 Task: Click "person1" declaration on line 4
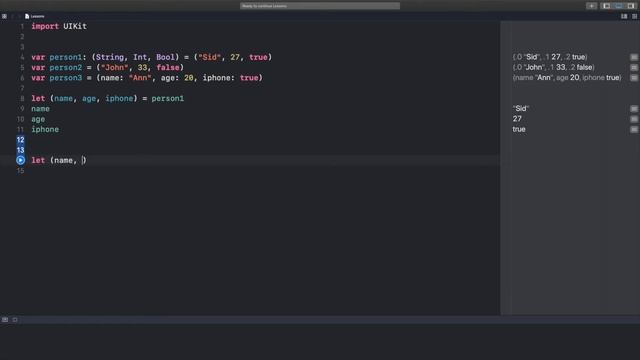pos(65,57)
